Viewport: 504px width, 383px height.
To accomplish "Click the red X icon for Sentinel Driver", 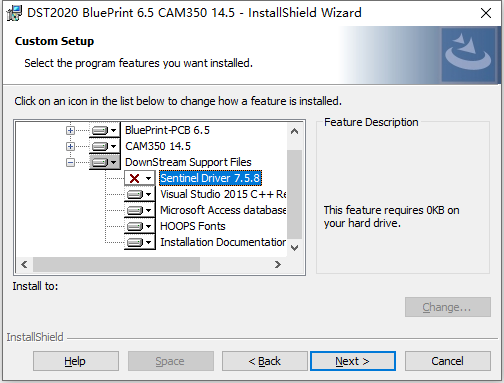I will click(134, 178).
